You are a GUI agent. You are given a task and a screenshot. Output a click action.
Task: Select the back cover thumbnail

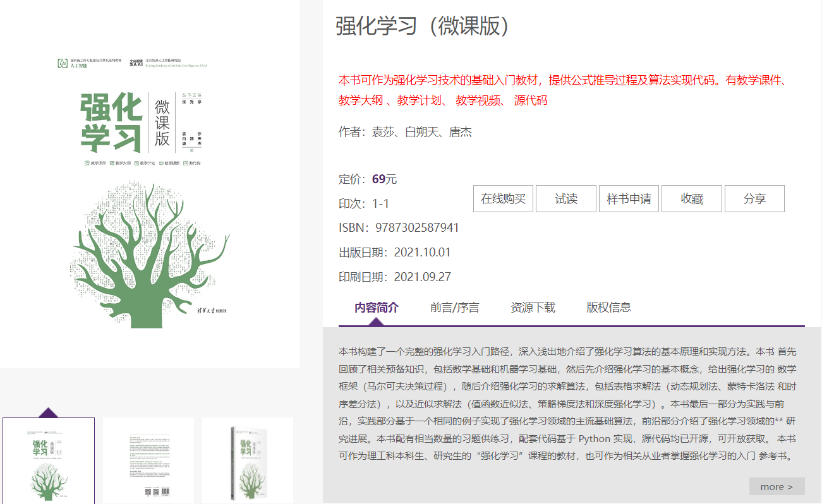pyautogui.click(x=148, y=460)
